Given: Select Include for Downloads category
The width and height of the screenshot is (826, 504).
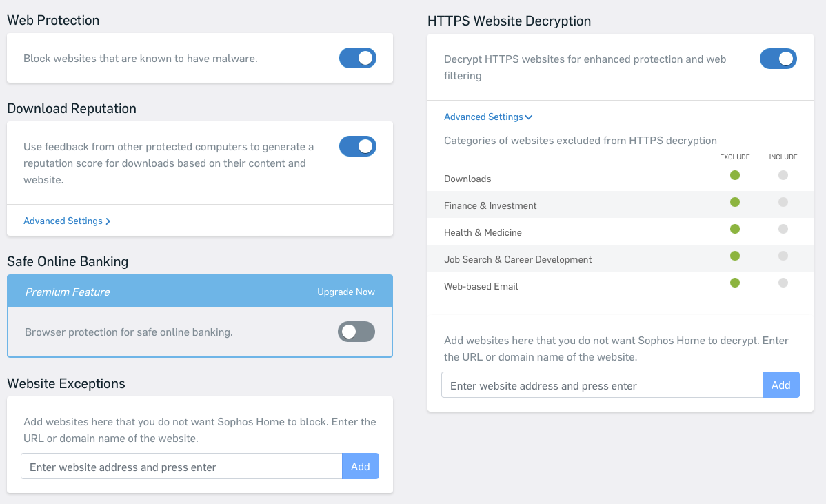Looking at the screenshot, I should point(783,175).
